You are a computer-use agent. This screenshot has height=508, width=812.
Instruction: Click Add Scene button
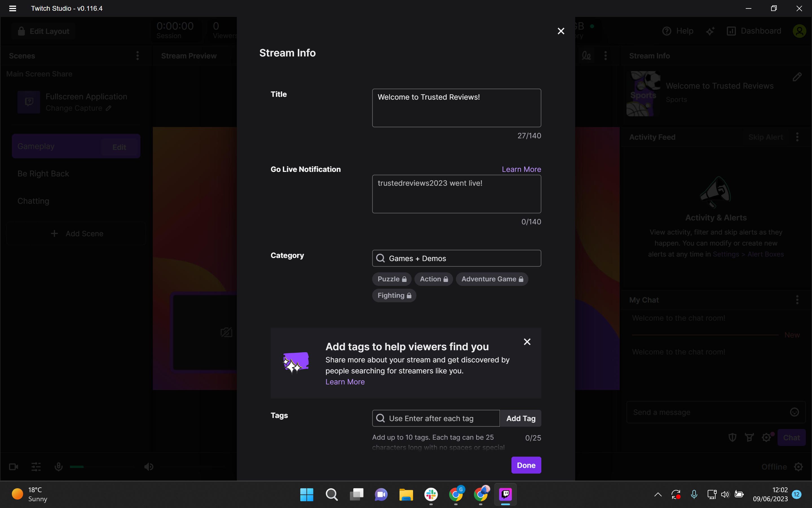point(76,233)
